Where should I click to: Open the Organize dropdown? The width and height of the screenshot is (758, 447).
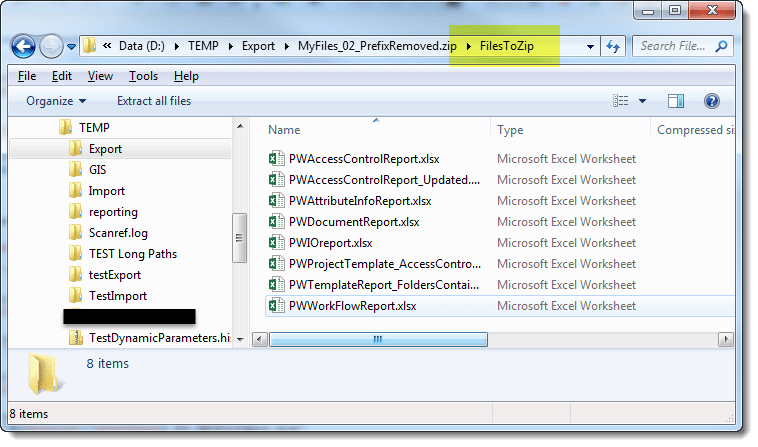56,101
